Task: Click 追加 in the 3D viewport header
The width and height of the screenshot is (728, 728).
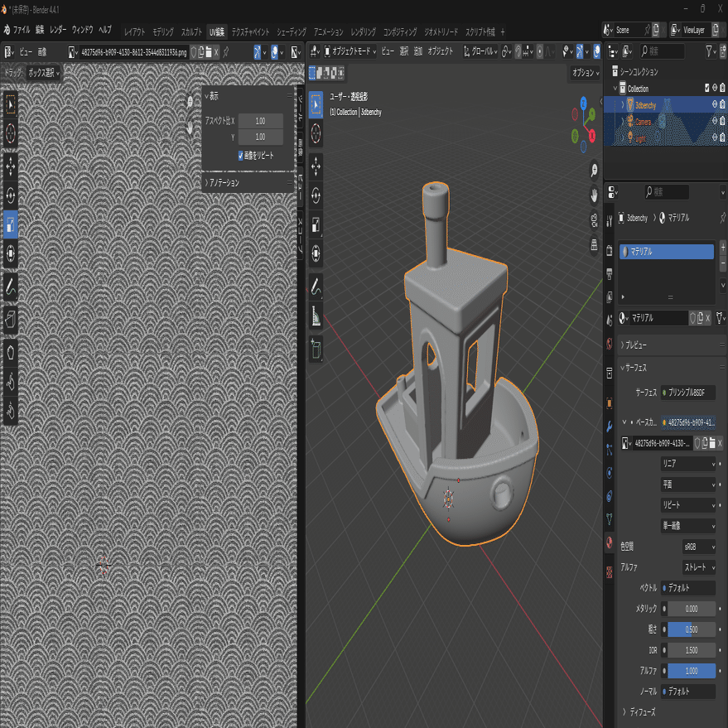Action: click(x=418, y=51)
